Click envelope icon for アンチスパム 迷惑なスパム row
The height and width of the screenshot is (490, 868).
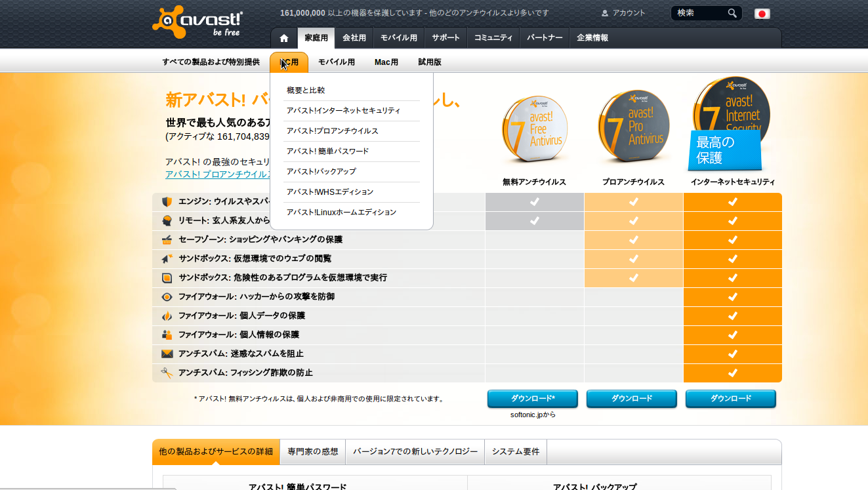coord(167,354)
